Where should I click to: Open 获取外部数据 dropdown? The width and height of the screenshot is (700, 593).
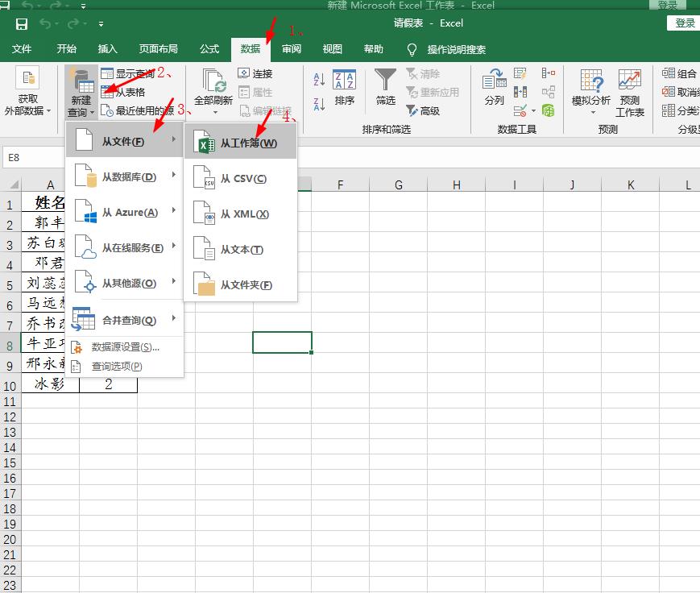click(27, 93)
